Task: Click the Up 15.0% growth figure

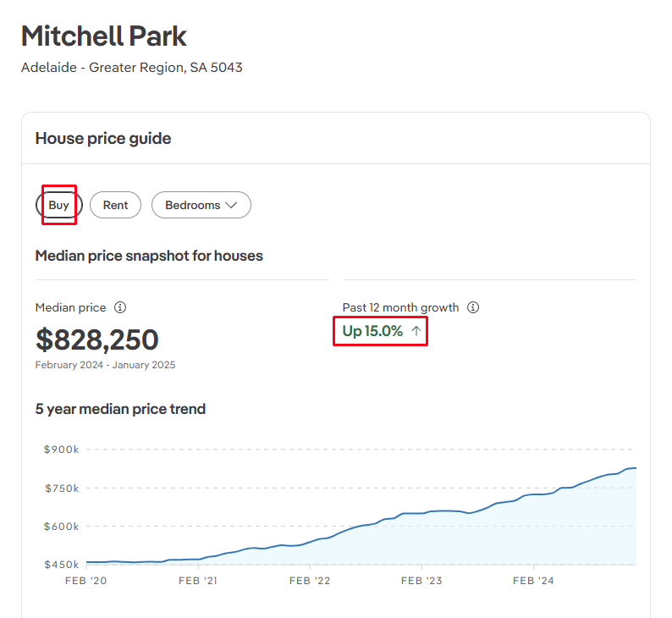Action: click(373, 331)
